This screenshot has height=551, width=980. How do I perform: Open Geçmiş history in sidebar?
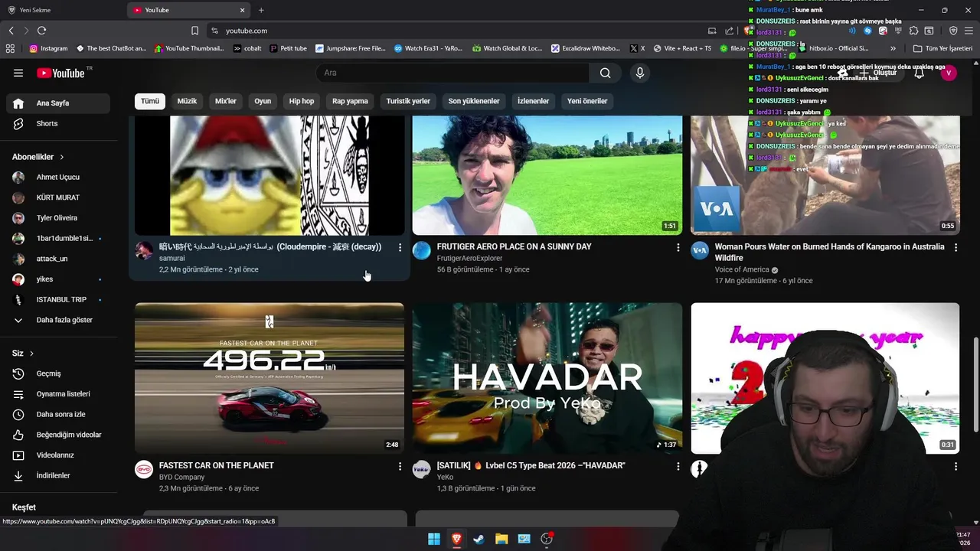[x=58, y=373]
